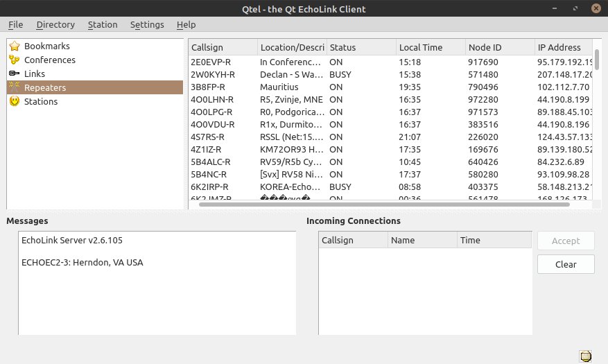Click the Repeaters antenna icon

tap(15, 87)
